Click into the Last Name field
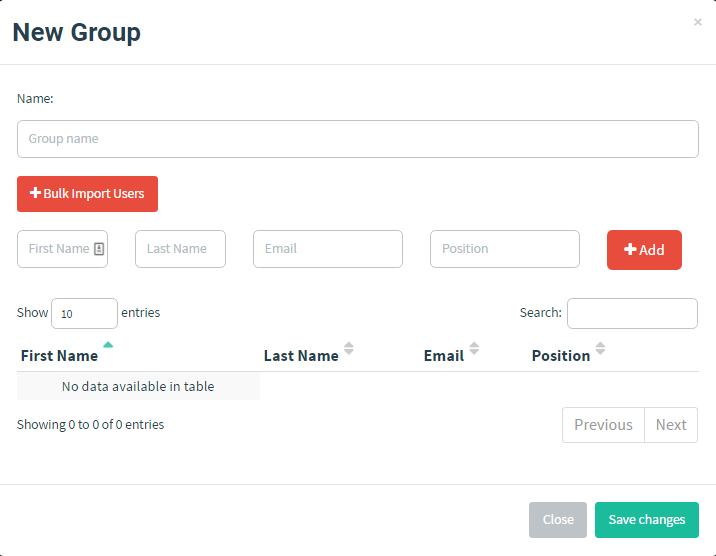The height and width of the screenshot is (556, 716). click(180, 249)
